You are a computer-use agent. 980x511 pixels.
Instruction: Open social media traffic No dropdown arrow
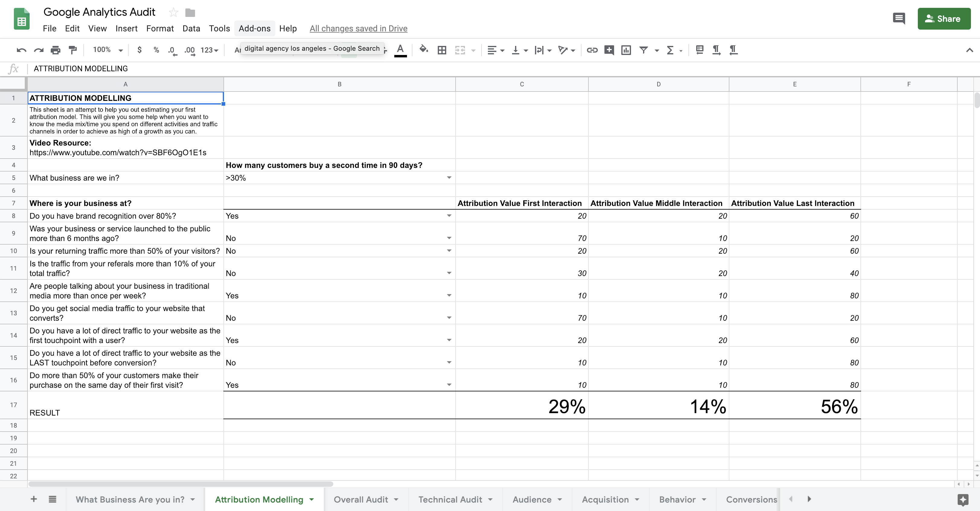click(449, 318)
